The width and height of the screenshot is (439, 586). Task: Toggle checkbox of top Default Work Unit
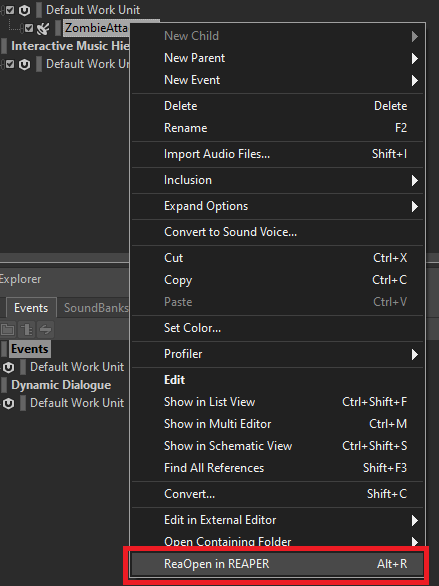(10, 10)
